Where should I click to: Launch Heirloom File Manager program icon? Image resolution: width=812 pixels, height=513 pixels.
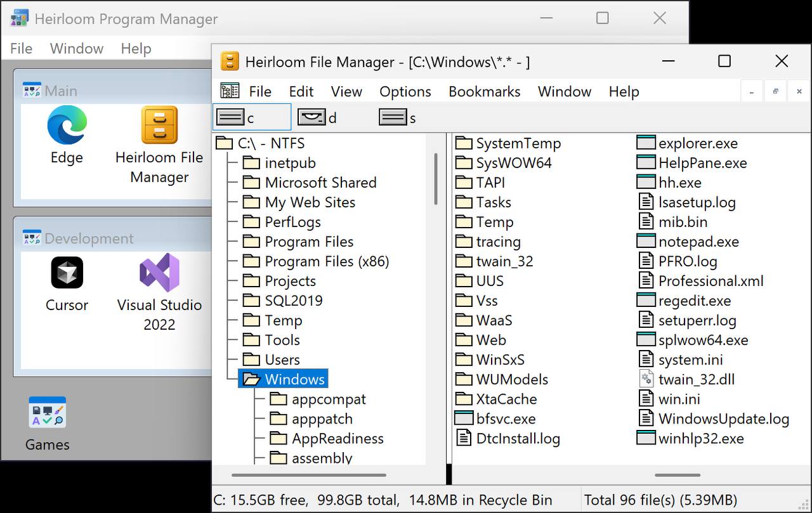pyautogui.click(x=159, y=126)
